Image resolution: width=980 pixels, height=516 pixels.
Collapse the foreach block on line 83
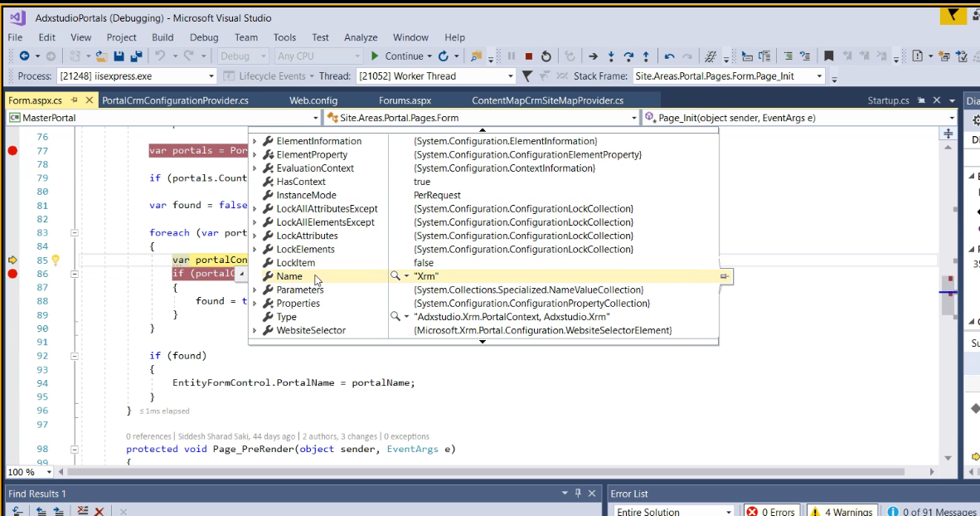coord(75,232)
